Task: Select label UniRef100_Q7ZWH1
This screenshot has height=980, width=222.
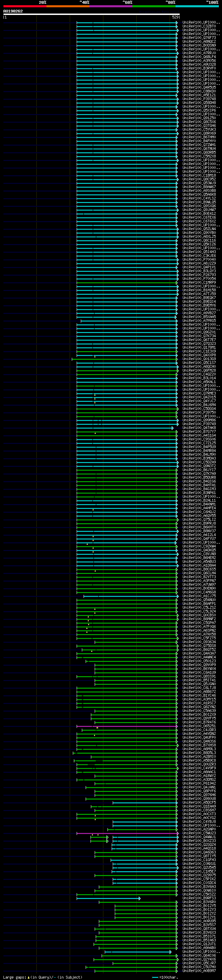Action: click(199, 145)
